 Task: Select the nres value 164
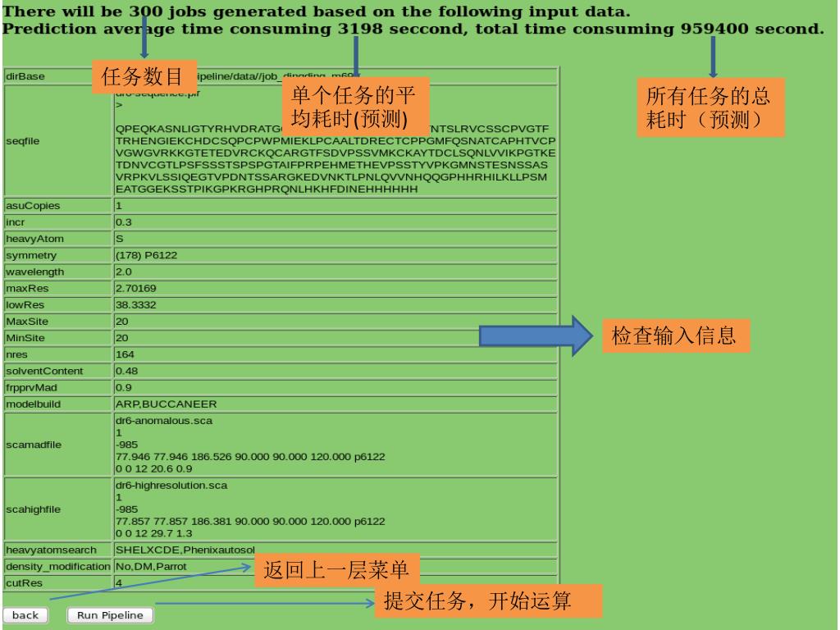(125, 355)
